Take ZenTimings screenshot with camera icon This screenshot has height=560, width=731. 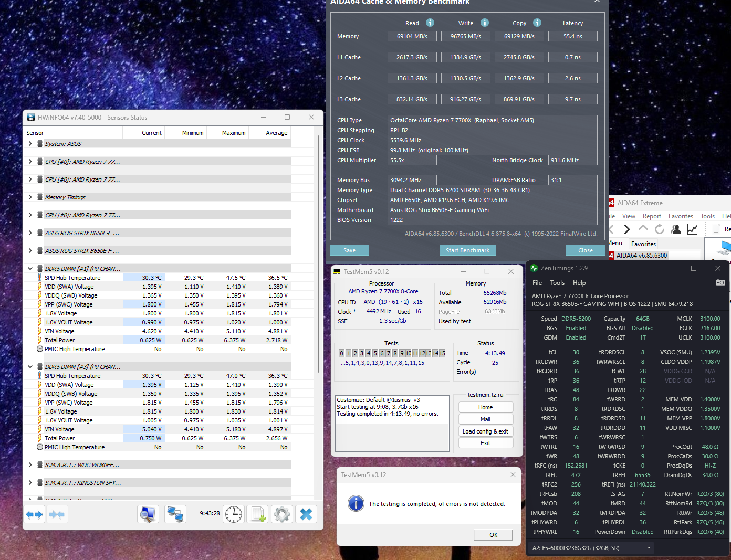click(x=720, y=282)
